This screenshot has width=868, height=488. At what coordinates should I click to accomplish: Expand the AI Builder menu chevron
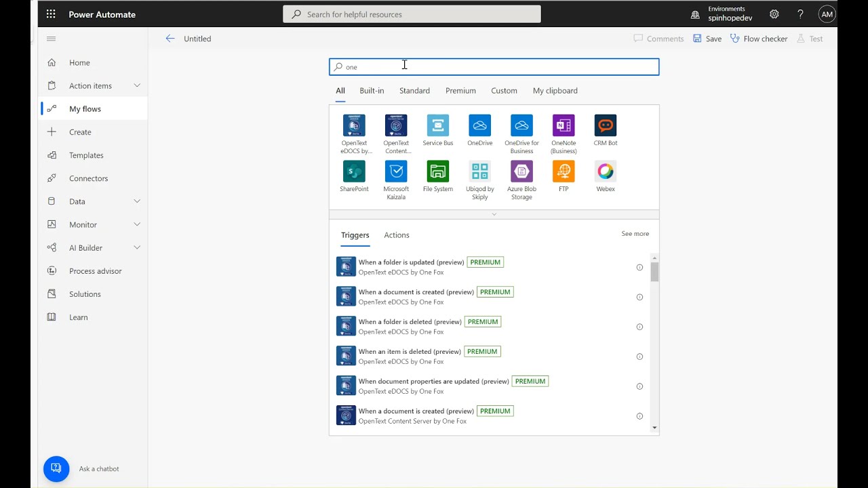pyautogui.click(x=137, y=247)
